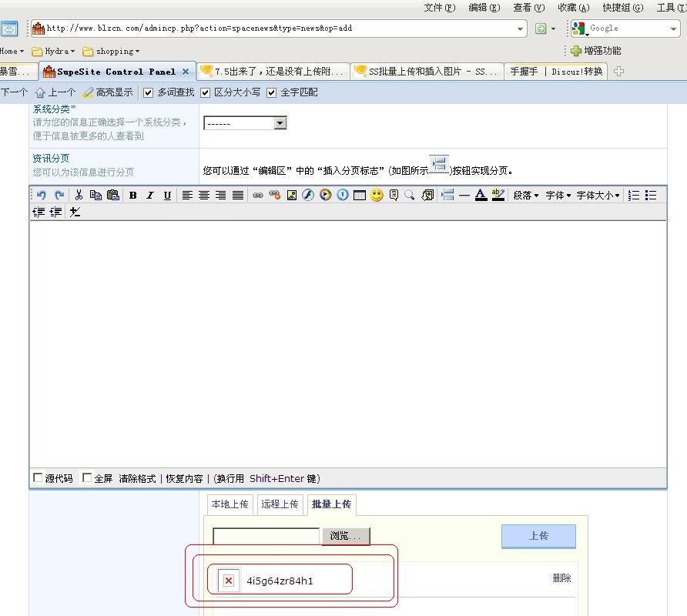The height and width of the screenshot is (616, 687).
Task: Insert a page break marker
Action: point(447,196)
